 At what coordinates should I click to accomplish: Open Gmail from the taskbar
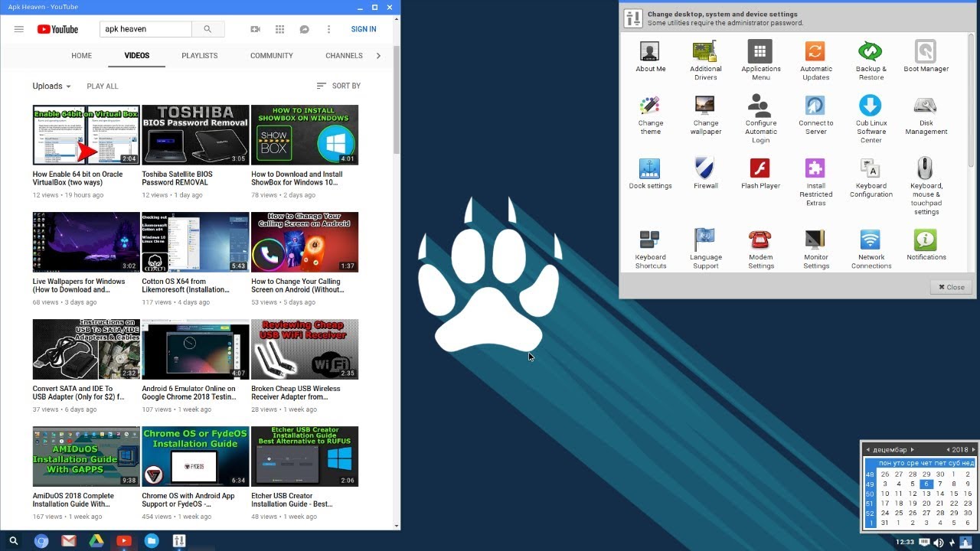69,541
